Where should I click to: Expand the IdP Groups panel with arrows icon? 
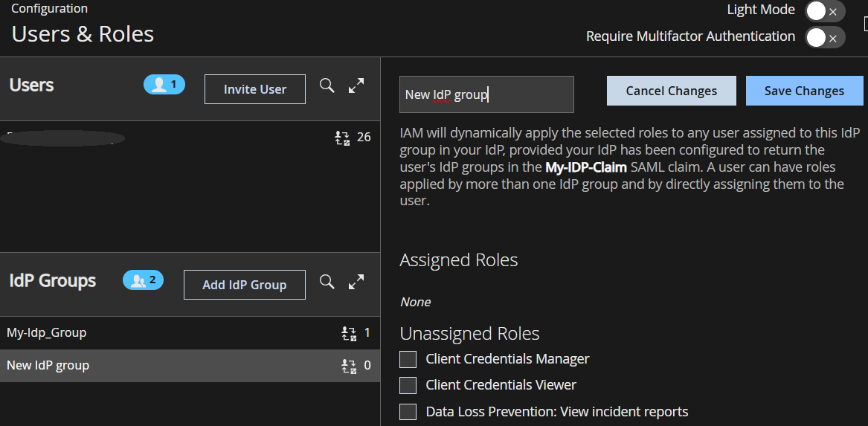[x=356, y=282]
